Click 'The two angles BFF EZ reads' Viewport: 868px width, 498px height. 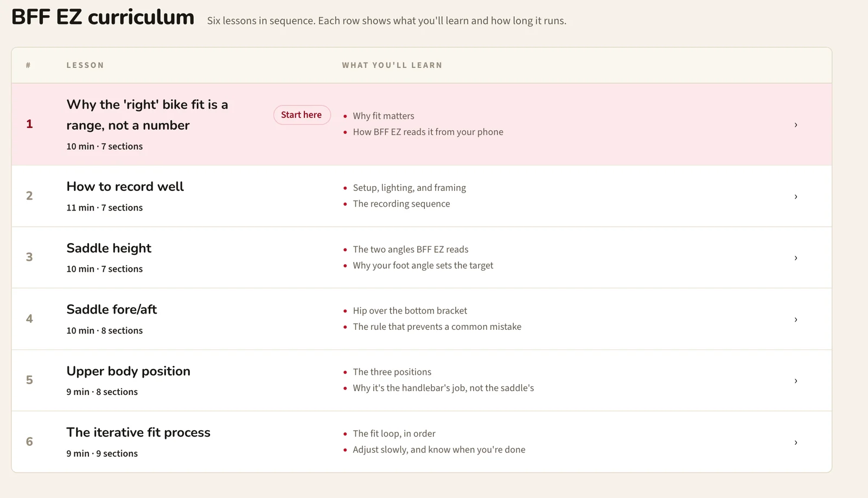coord(411,250)
